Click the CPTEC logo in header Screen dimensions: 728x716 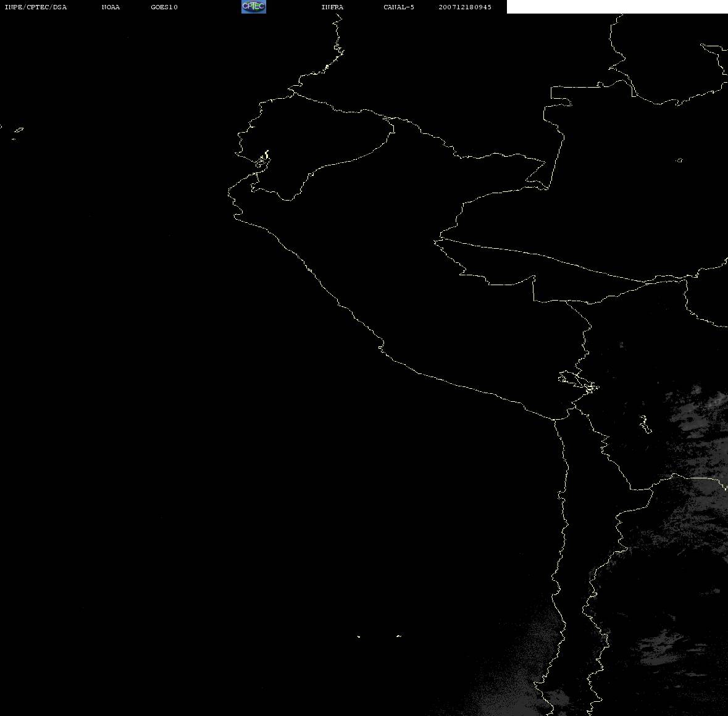click(253, 7)
